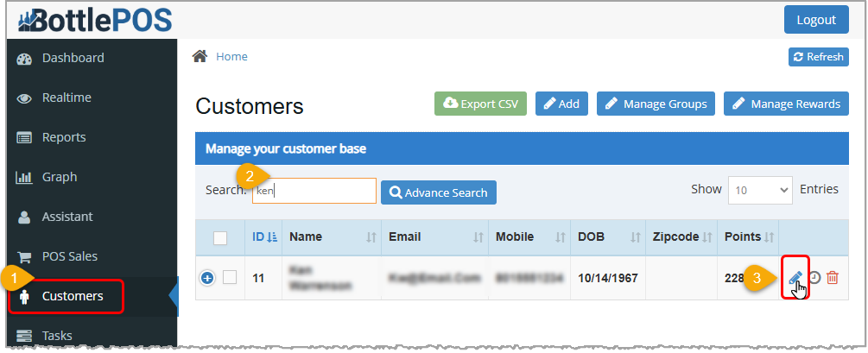Click the Reports list icon
Screen dimensions: 868x353
pos(24,138)
